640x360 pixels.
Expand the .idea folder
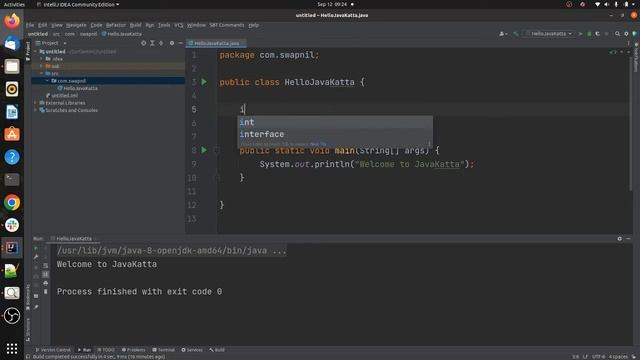[x=41, y=59]
